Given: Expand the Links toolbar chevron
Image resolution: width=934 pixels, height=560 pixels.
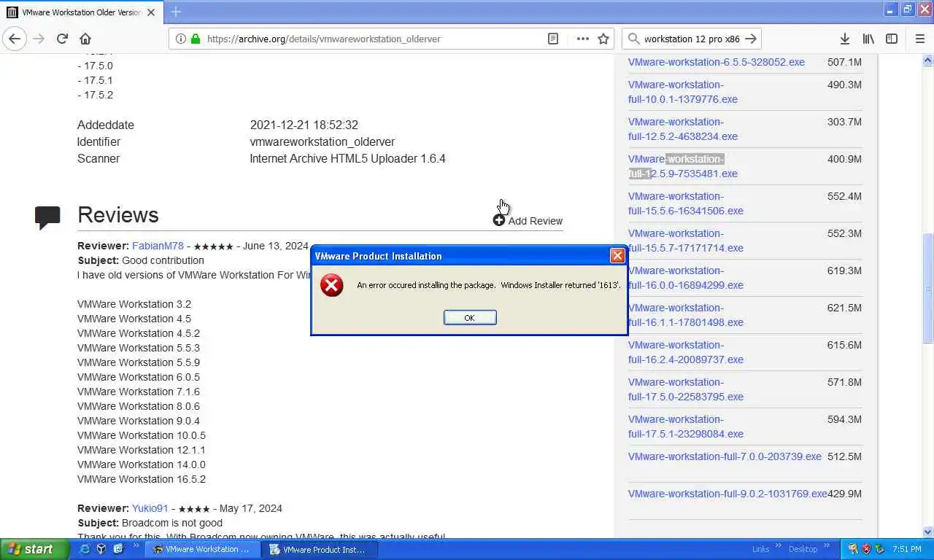Looking at the screenshot, I should click(x=779, y=545).
